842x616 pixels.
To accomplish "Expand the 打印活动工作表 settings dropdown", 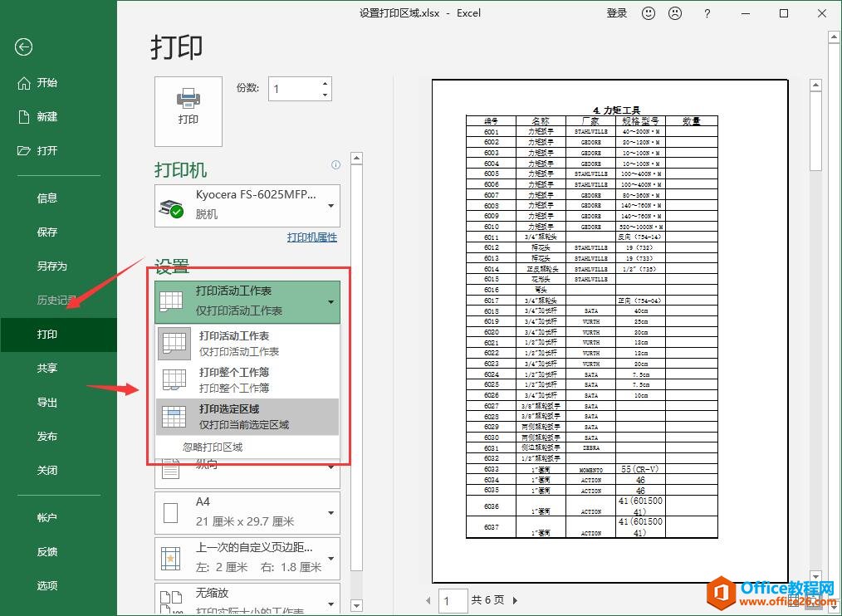I will 247,302.
